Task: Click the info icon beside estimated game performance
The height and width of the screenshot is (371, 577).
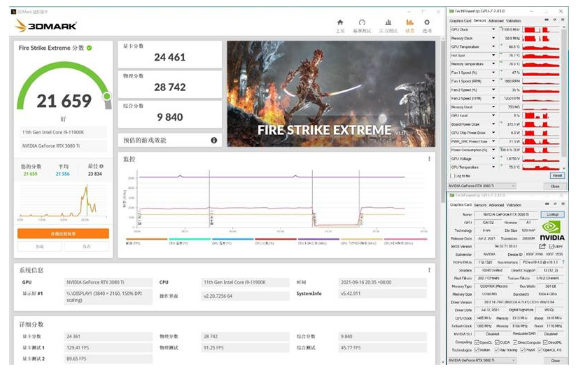Action: [214, 140]
